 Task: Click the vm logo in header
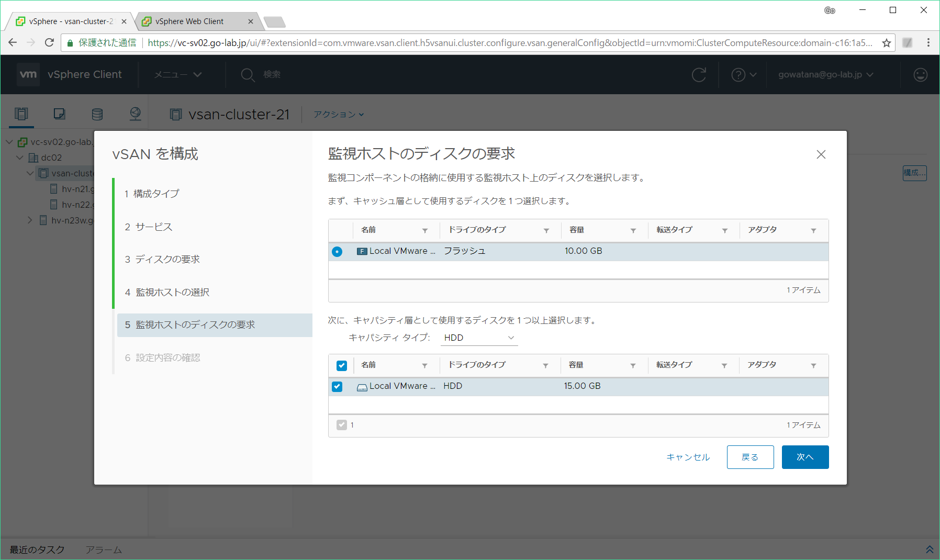click(28, 74)
